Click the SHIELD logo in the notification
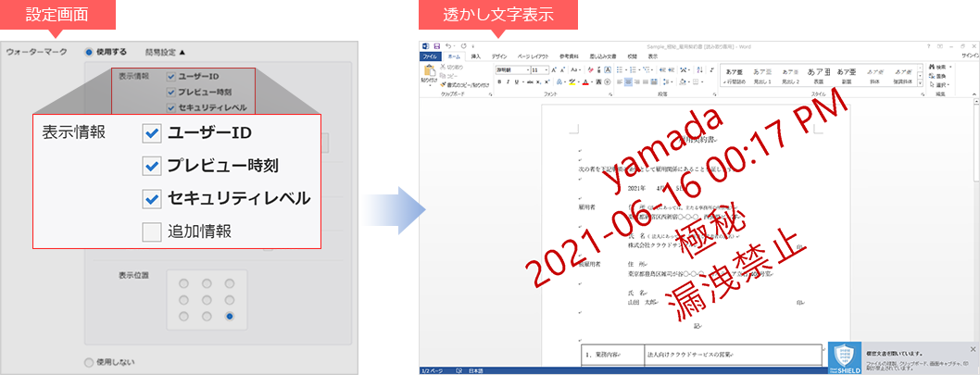 845,358
